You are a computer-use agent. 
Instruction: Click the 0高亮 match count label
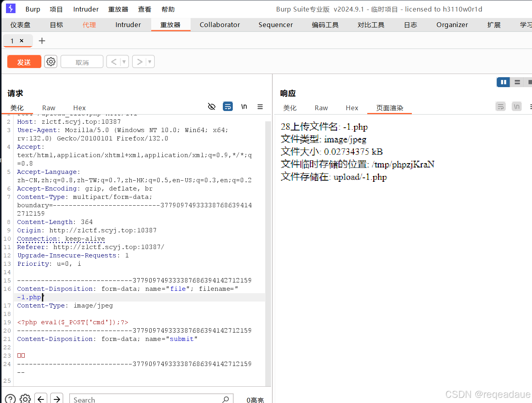(x=255, y=400)
